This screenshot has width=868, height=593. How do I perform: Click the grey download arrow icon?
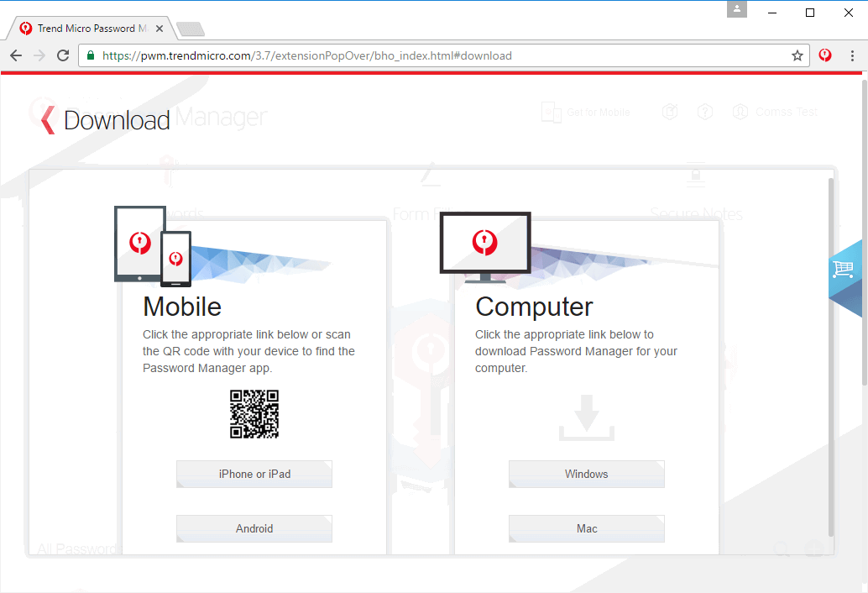click(x=587, y=417)
